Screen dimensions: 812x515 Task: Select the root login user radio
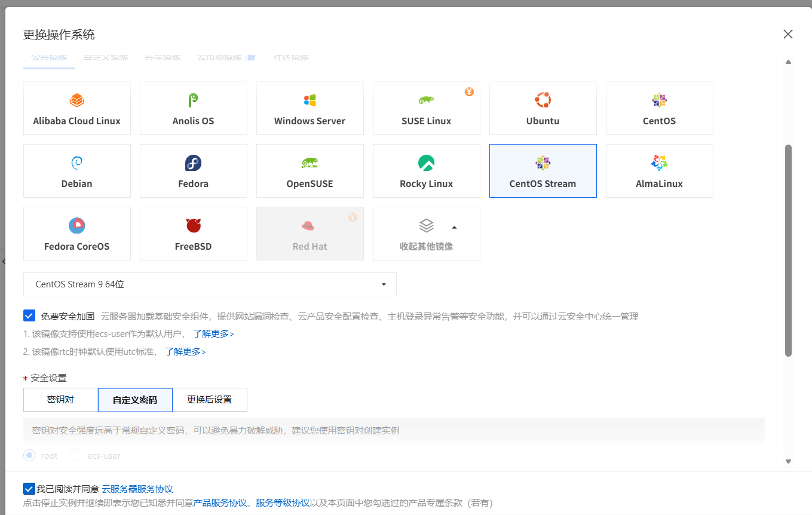pyautogui.click(x=29, y=455)
